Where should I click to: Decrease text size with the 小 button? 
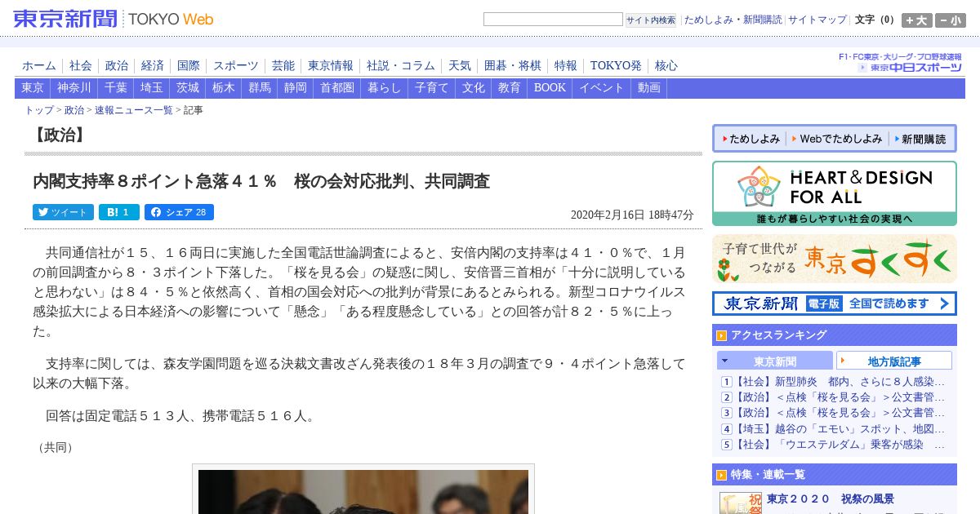(x=950, y=20)
